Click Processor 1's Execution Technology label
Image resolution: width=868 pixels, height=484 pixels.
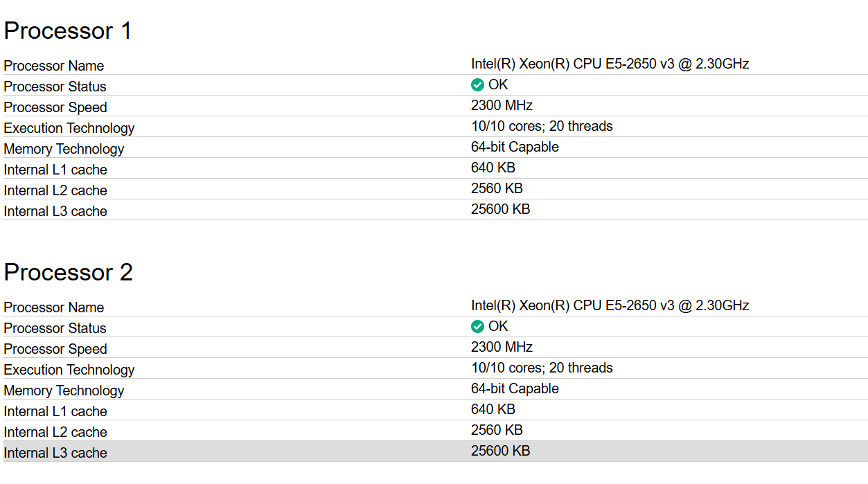(x=69, y=128)
